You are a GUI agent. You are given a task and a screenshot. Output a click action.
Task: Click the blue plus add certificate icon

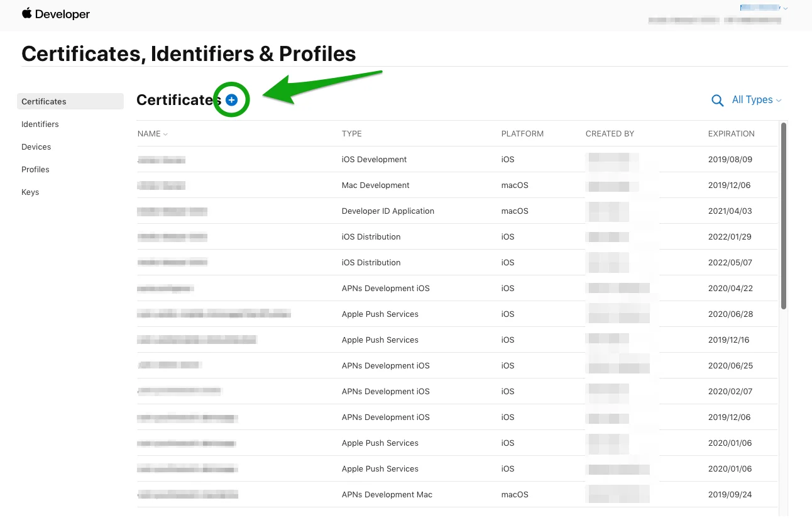click(x=231, y=100)
